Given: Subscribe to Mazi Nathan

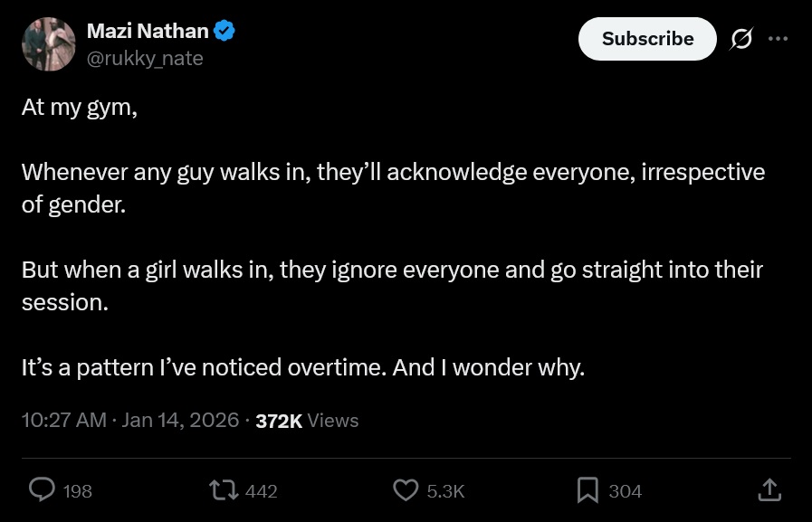Looking at the screenshot, I should (x=647, y=39).
